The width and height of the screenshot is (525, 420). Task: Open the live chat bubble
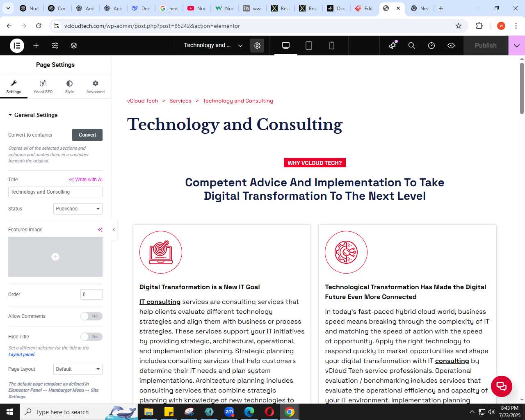click(x=501, y=386)
